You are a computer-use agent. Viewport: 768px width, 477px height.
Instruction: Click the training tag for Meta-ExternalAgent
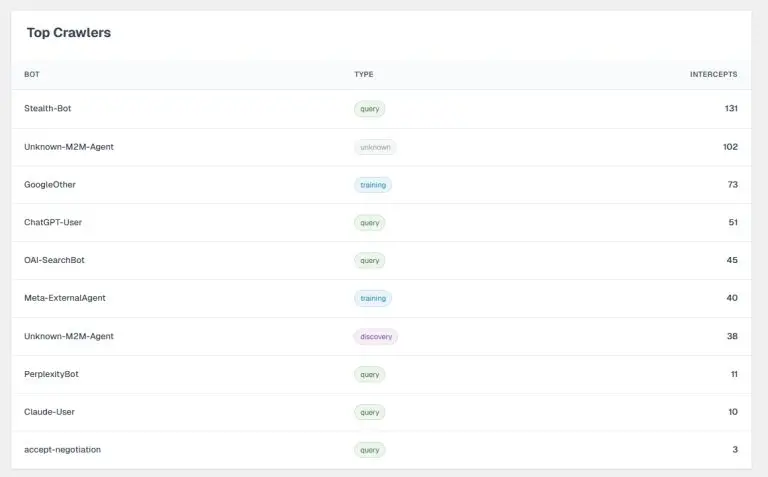point(373,298)
